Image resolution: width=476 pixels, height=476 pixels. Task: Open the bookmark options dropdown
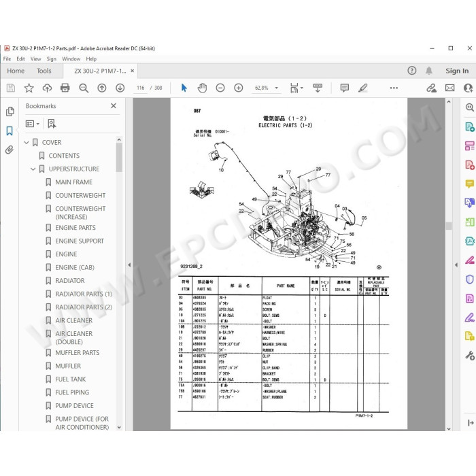(x=33, y=124)
